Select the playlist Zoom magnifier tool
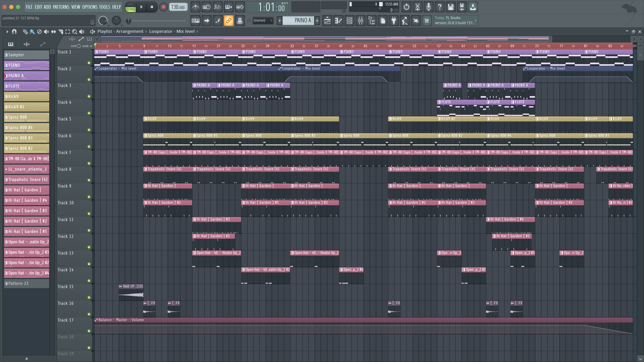 pos(75,32)
